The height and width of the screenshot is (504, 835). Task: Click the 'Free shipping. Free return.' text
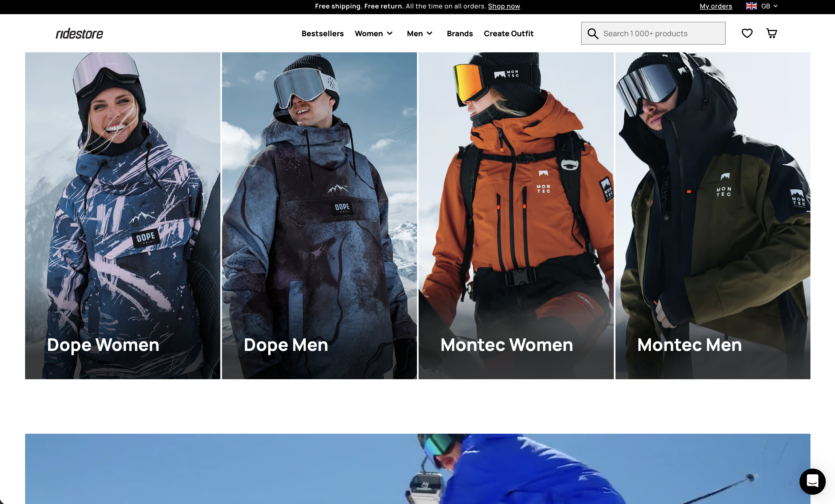coord(359,6)
